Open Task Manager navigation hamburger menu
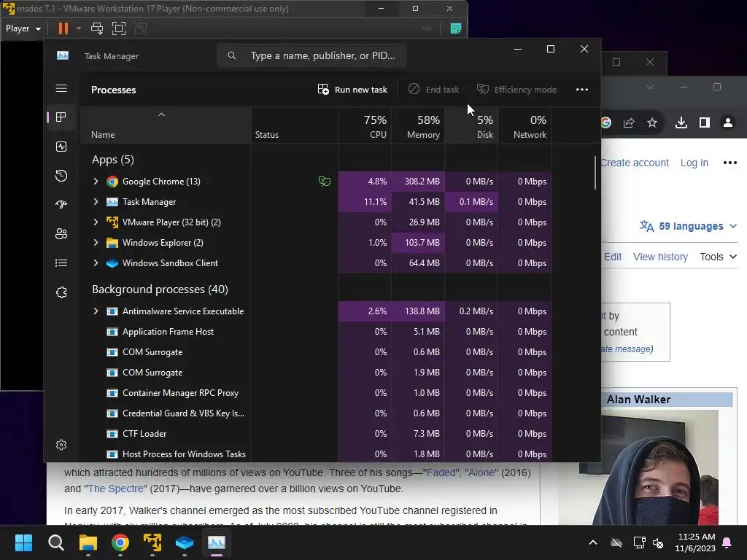This screenshot has height=560, width=747. (x=61, y=88)
